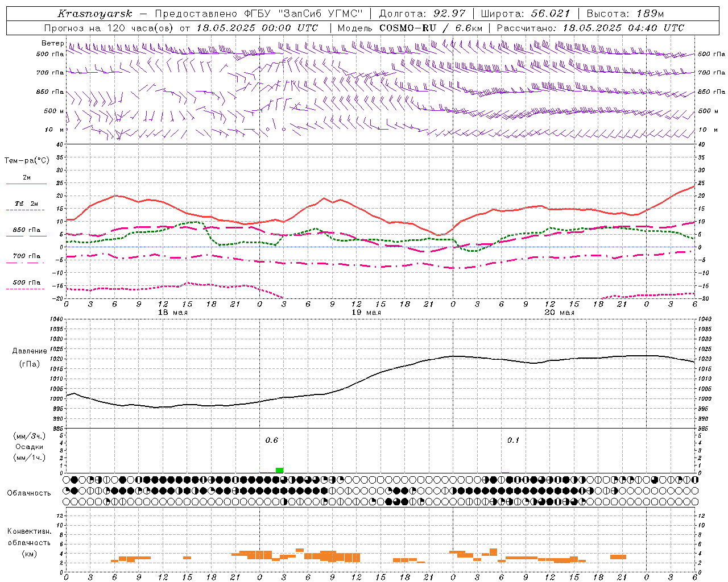Click the Ветер wind panel label
The image size is (728, 582).
pyautogui.click(x=52, y=43)
